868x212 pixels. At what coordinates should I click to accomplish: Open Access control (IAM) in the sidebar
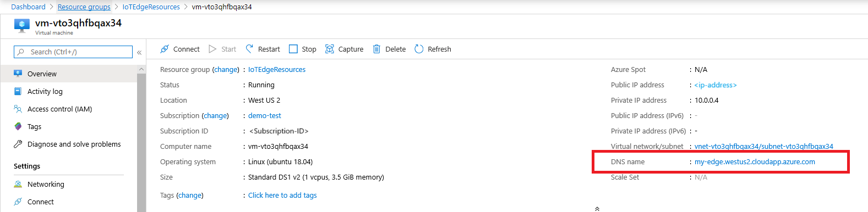coord(59,109)
